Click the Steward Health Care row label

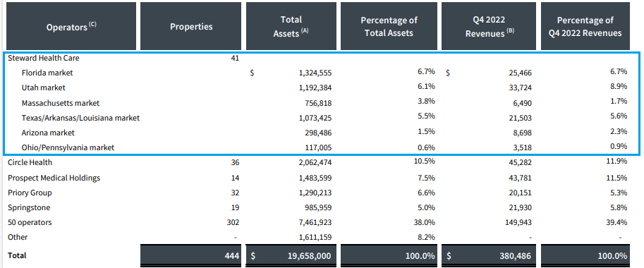pyautogui.click(x=44, y=59)
